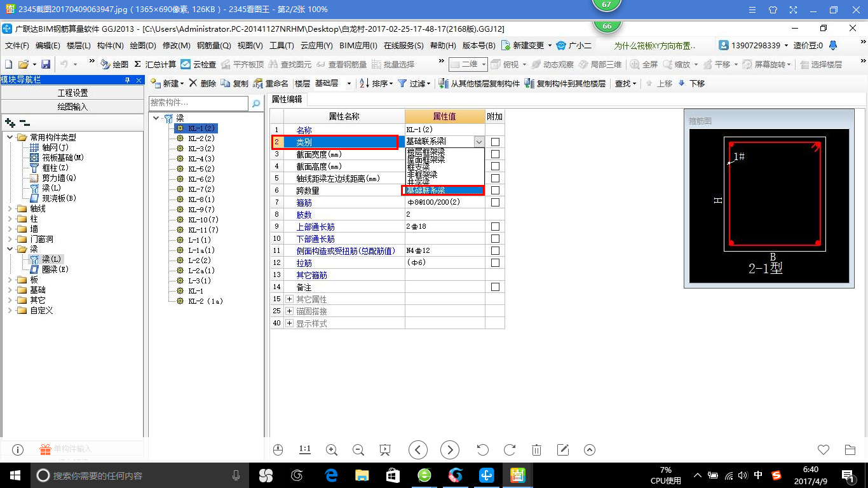Click the Windows taskbar search box

tap(140, 475)
